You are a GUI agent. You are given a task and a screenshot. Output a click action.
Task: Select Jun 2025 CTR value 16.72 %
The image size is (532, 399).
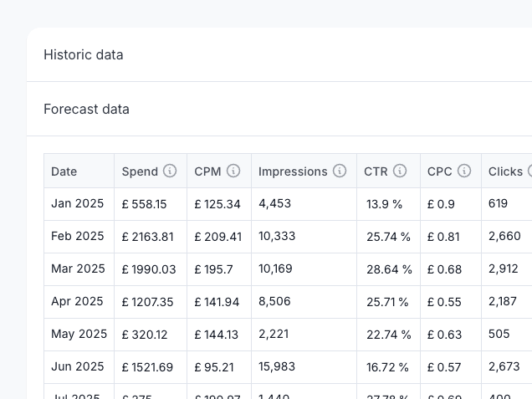387,367
